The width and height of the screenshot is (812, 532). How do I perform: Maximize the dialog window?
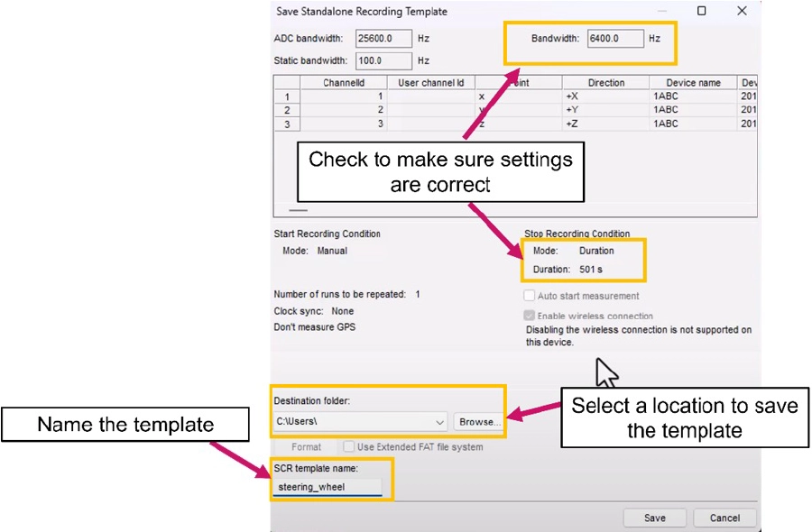pos(701,11)
